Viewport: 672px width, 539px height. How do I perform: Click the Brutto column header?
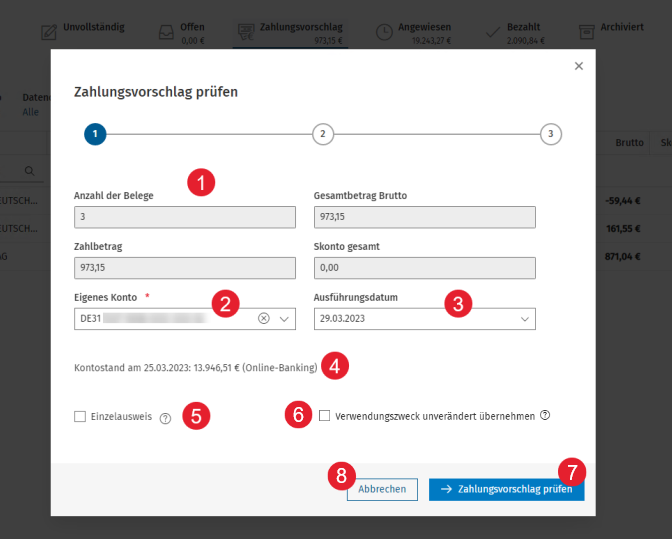tap(630, 143)
